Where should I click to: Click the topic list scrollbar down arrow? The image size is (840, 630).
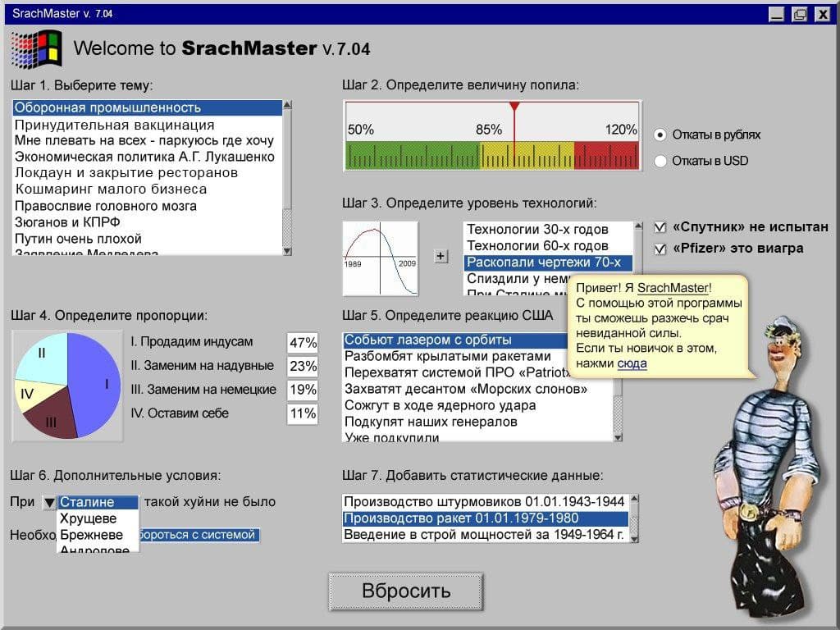(x=287, y=249)
